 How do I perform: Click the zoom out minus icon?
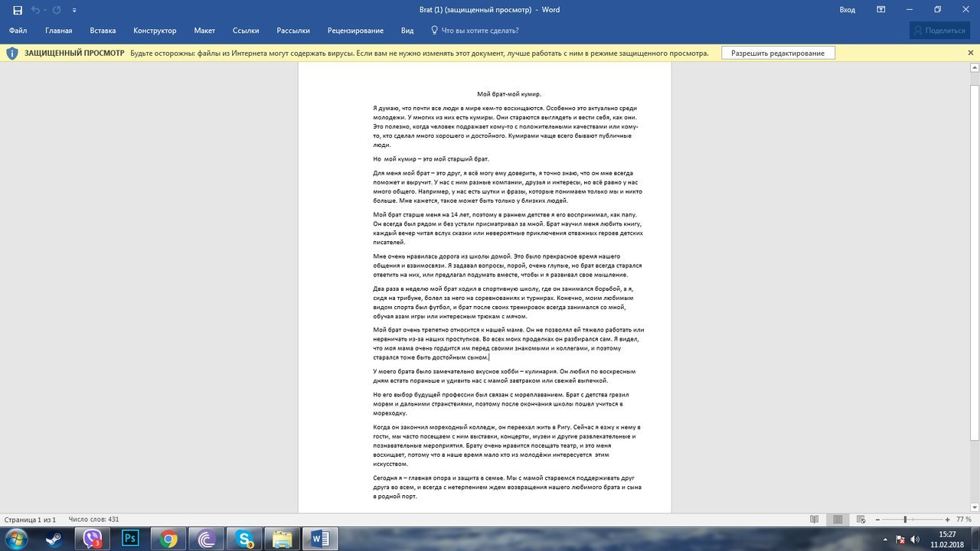(x=878, y=520)
